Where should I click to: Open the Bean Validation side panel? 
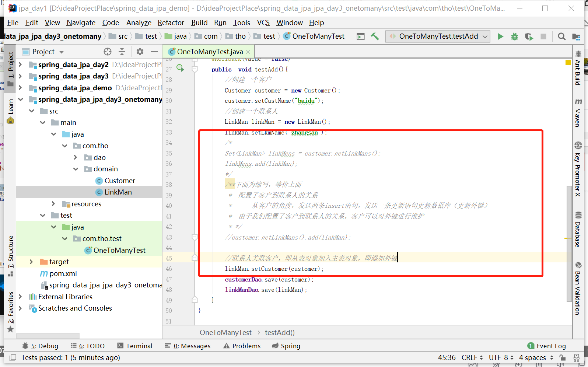pyautogui.click(x=578, y=288)
